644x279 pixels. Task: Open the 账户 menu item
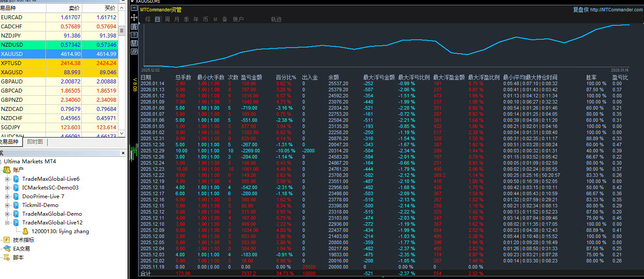(238, 19)
